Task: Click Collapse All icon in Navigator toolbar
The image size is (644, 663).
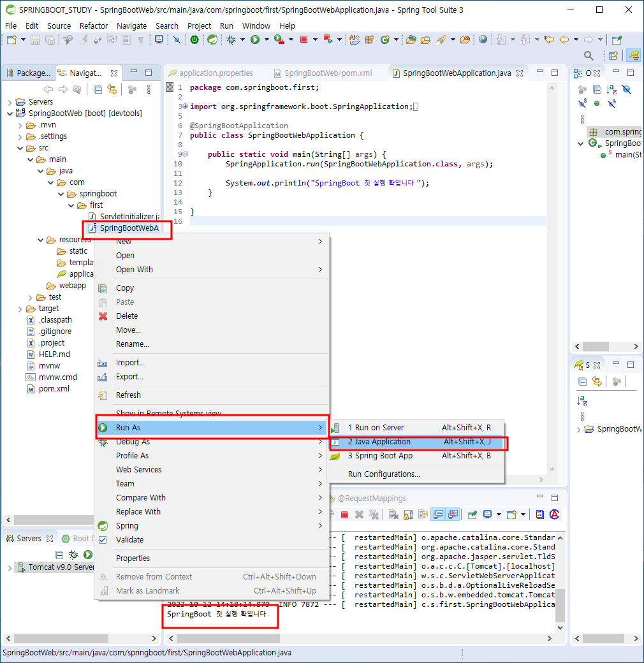Action: (x=98, y=90)
